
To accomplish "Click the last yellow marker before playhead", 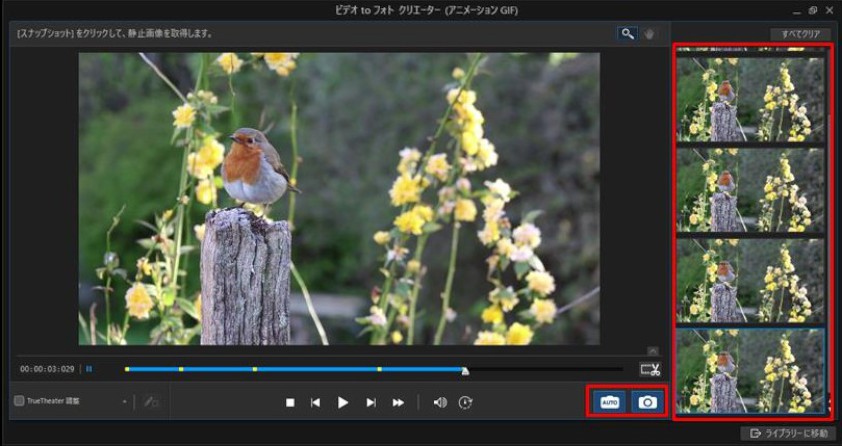I will pos(379,369).
